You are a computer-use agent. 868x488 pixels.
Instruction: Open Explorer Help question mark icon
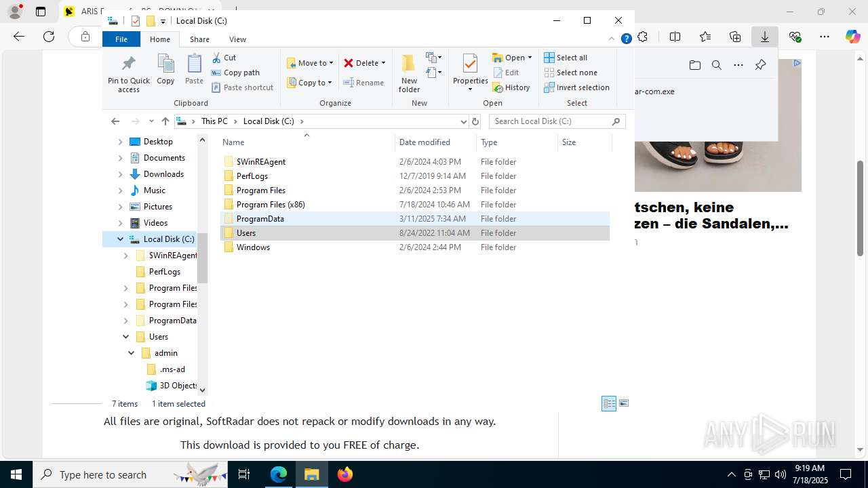[627, 39]
